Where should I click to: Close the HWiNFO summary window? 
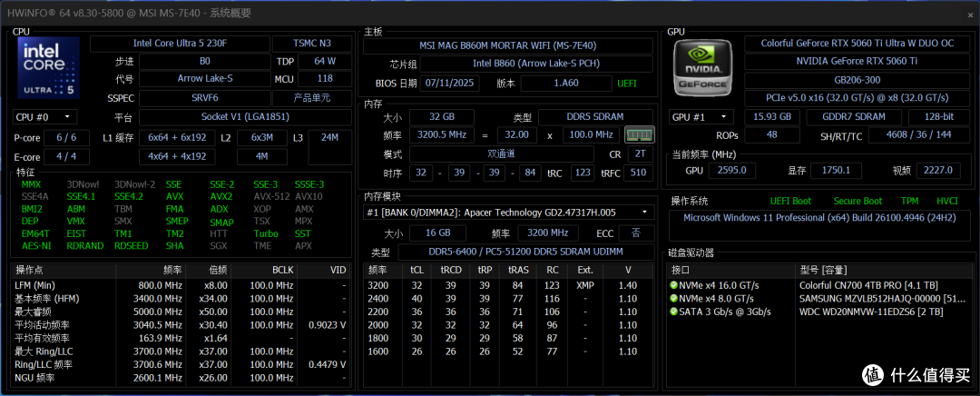(x=969, y=14)
